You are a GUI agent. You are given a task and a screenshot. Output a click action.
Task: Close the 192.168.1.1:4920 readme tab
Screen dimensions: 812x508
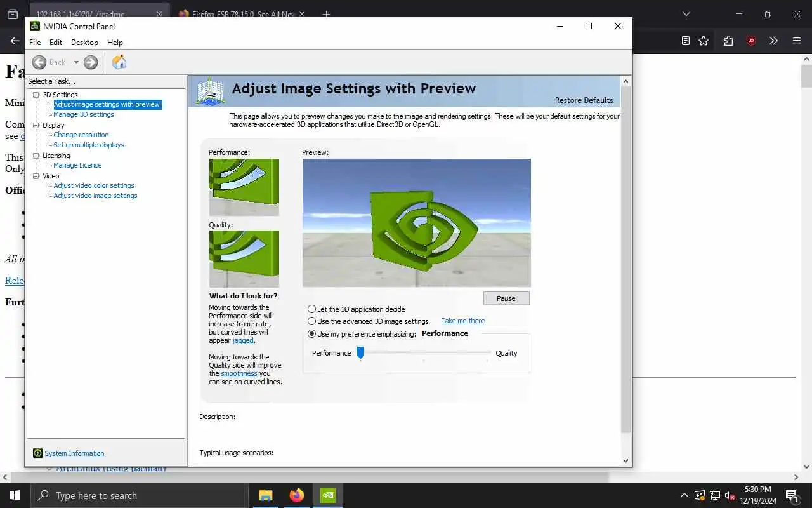(x=159, y=14)
